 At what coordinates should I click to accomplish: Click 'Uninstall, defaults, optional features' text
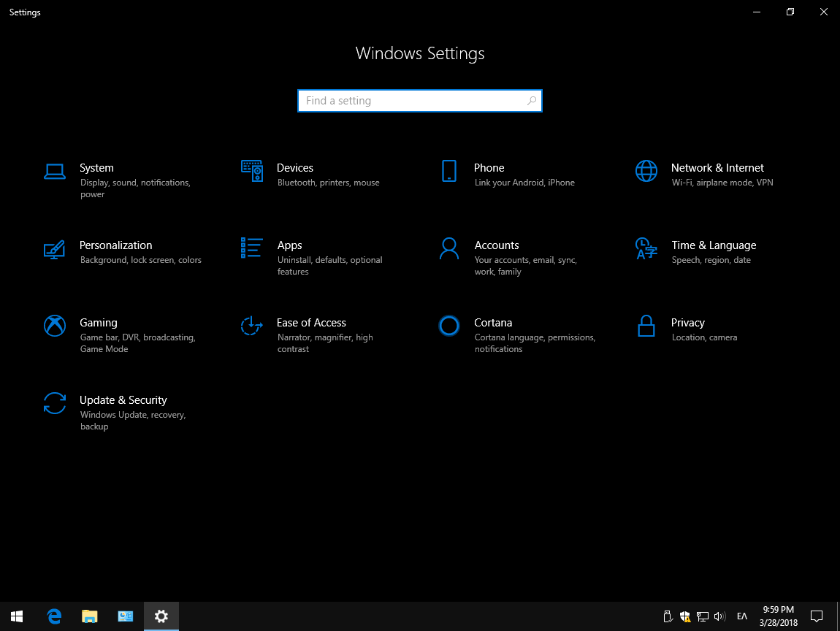click(x=329, y=266)
